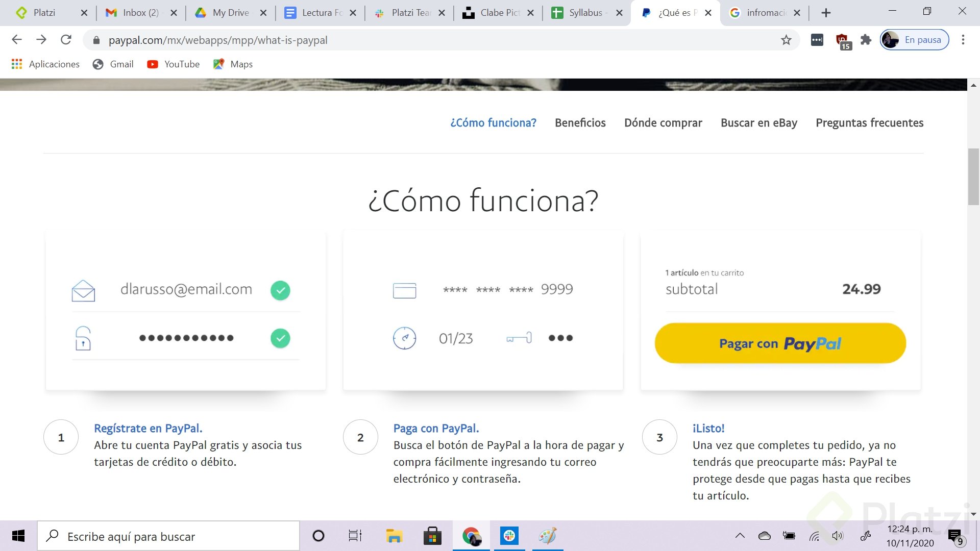Screen dimensions: 980x551
Task: Click the green check next to email
Action: pyautogui.click(x=280, y=290)
